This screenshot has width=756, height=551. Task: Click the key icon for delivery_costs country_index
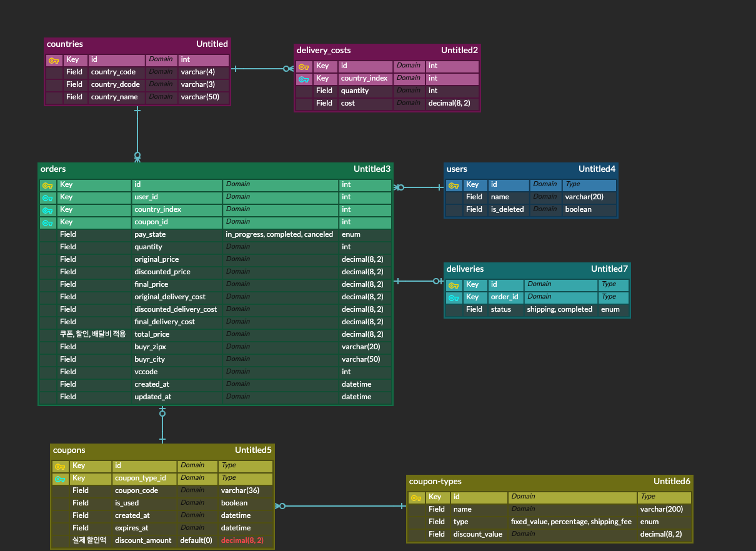305,78
